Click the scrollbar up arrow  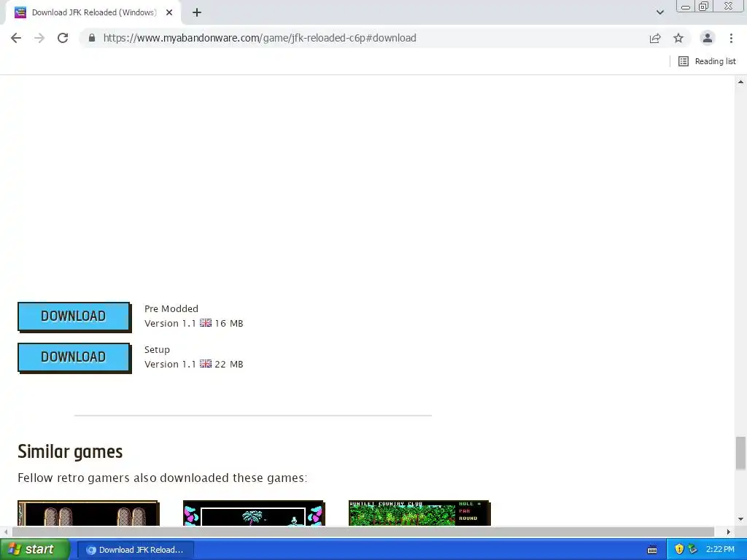tap(740, 82)
